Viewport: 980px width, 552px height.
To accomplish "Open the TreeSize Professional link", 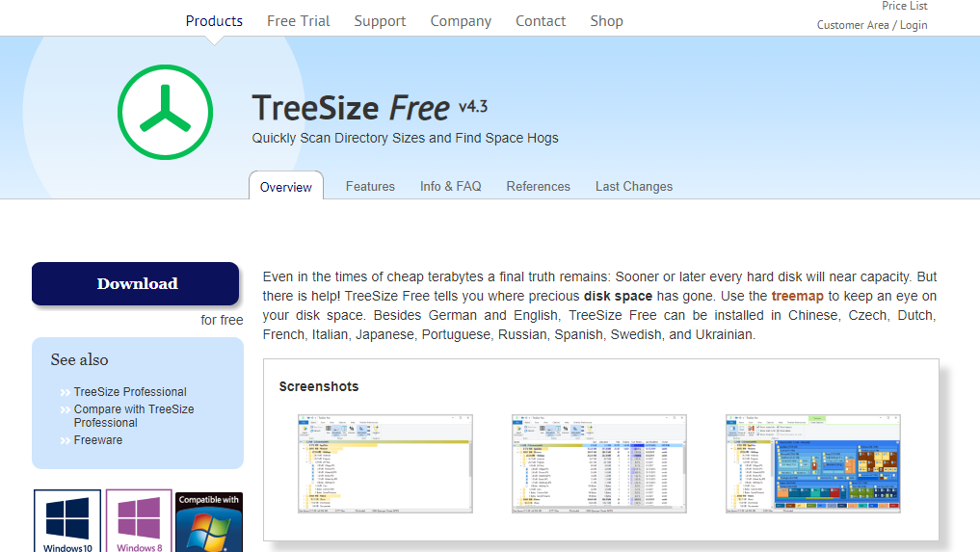I will pyautogui.click(x=130, y=392).
